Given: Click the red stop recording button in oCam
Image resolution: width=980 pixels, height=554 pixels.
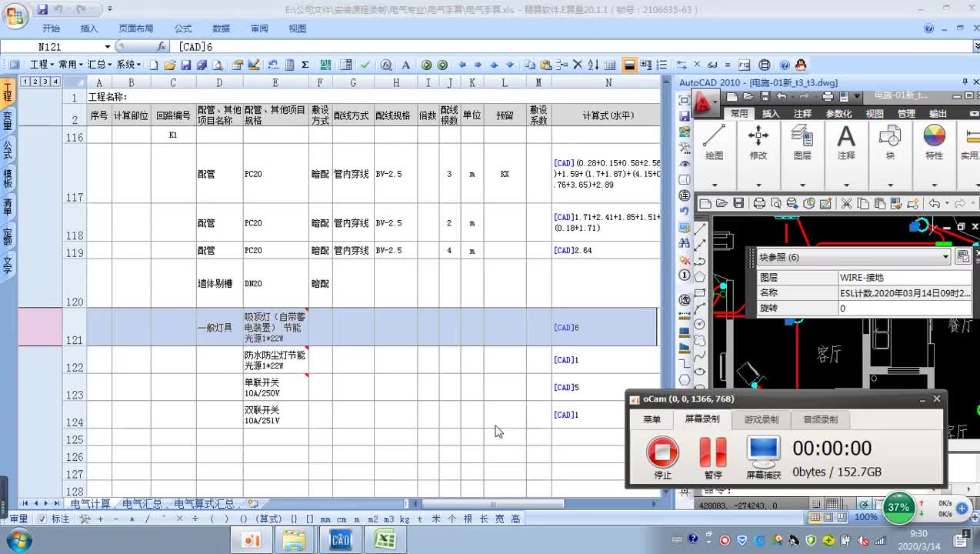Looking at the screenshot, I should coord(662,452).
